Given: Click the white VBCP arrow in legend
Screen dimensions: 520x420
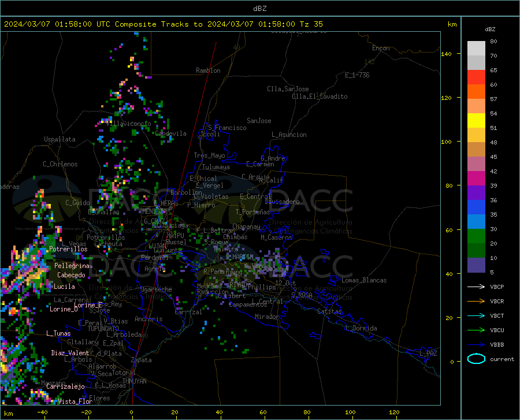Looking at the screenshot, I should pos(476,287).
